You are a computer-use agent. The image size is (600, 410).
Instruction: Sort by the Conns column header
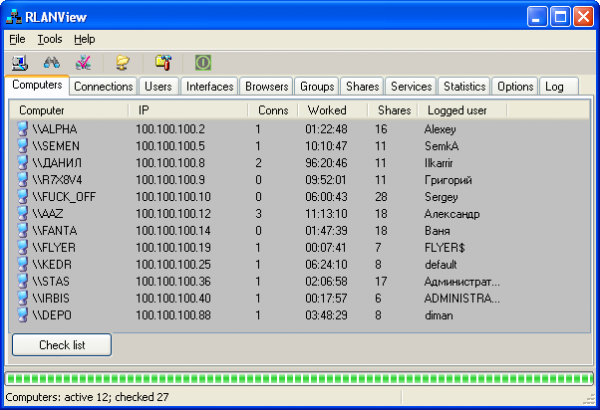click(273, 110)
